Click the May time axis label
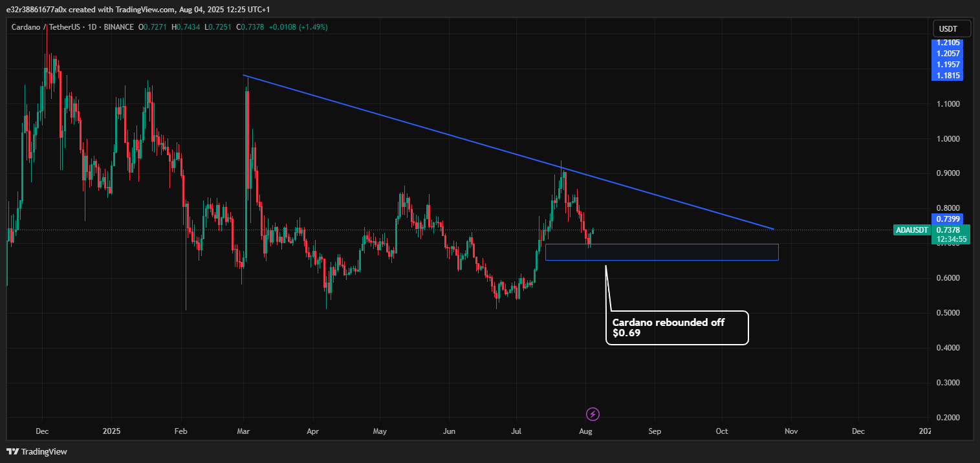The width and height of the screenshot is (980, 463). (380, 431)
